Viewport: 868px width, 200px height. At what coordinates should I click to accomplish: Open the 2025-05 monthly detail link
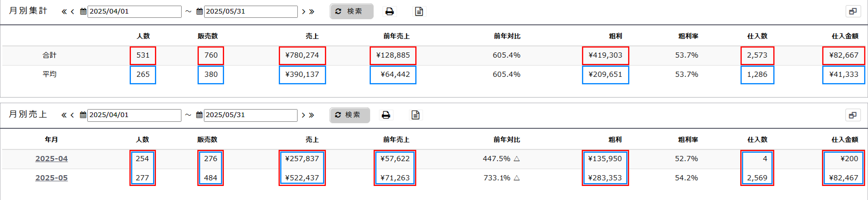point(51,178)
